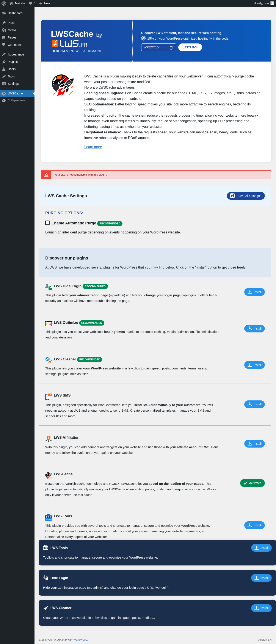Follow the Learn more link
Image resolution: width=276 pixels, height=644 pixels.
pyautogui.click(x=93, y=147)
